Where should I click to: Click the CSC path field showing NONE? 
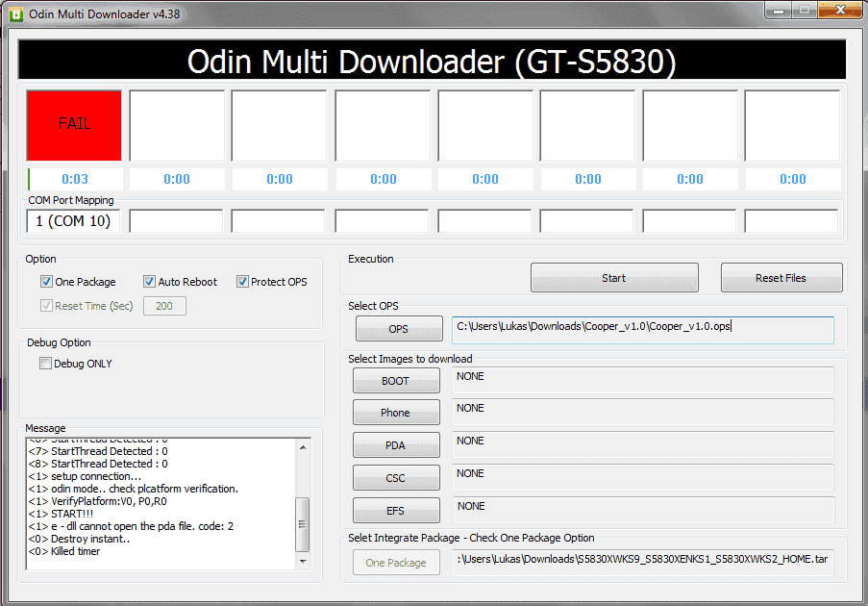coord(643,477)
